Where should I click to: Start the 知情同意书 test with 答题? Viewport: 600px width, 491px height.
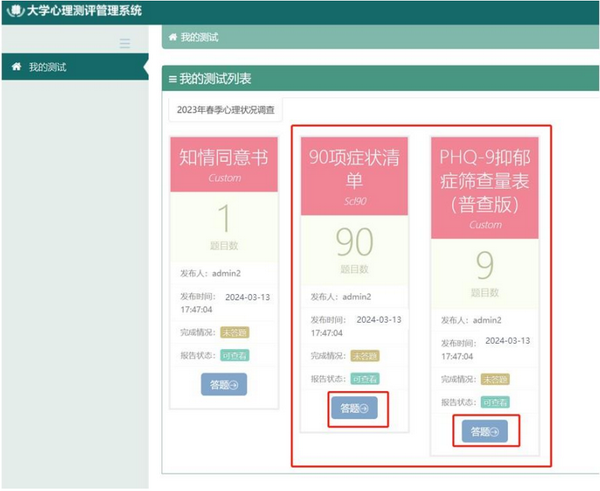[x=224, y=384]
